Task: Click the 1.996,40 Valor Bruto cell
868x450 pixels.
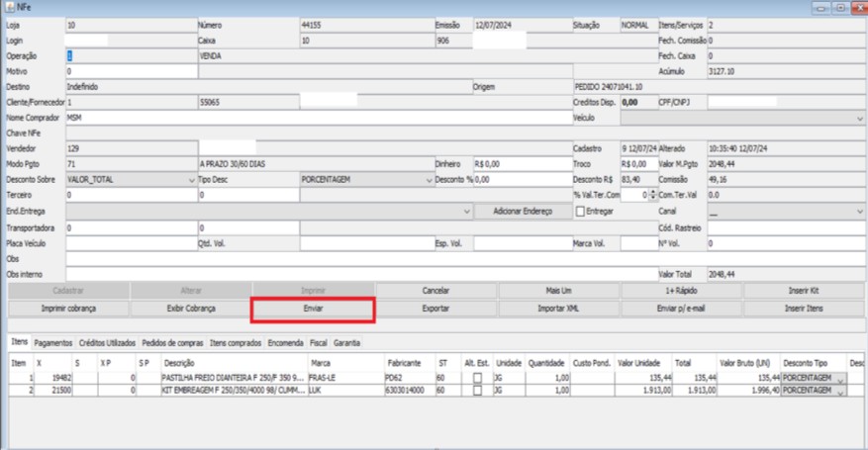Action: click(x=748, y=391)
